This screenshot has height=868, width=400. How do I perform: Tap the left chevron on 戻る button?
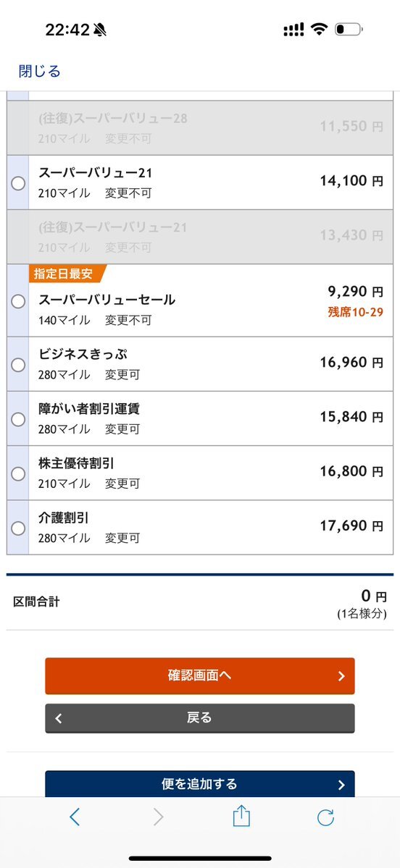pyautogui.click(x=59, y=719)
